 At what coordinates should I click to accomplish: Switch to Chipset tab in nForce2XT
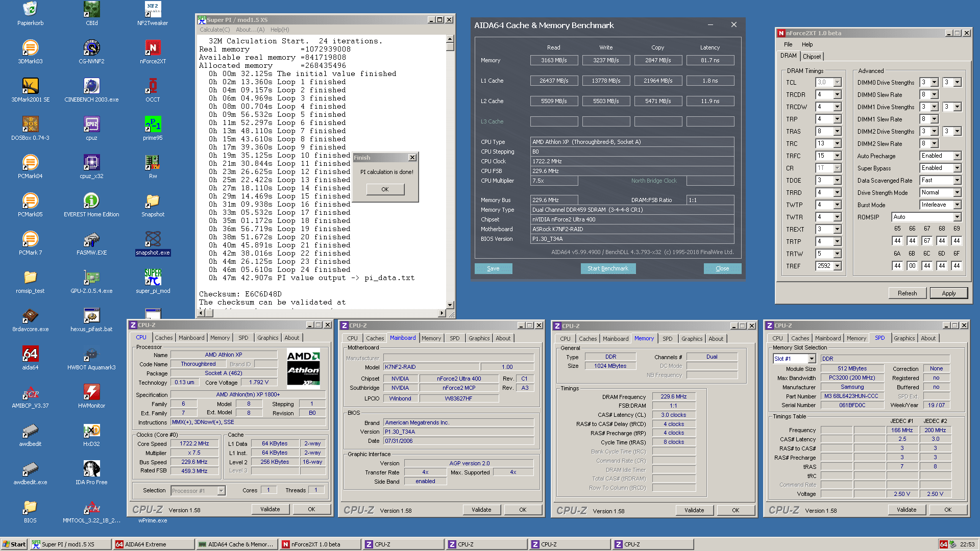pyautogui.click(x=812, y=57)
